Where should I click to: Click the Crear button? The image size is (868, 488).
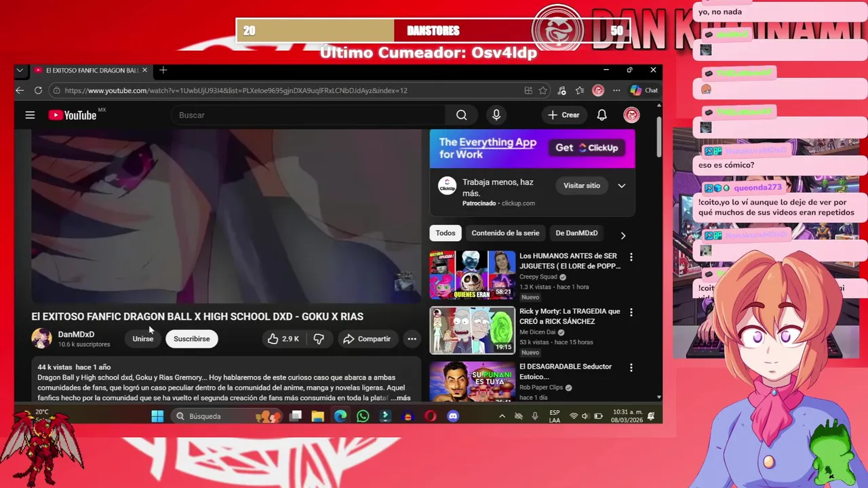[564, 115]
